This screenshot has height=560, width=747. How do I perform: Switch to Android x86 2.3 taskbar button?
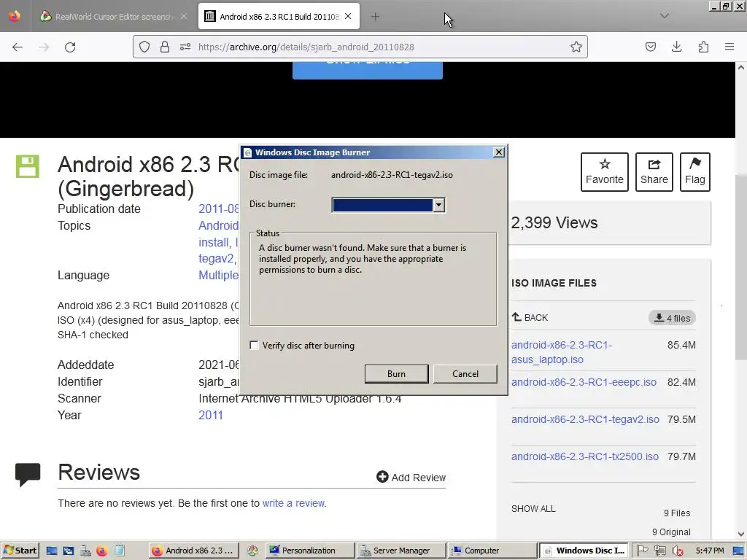[x=193, y=551]
